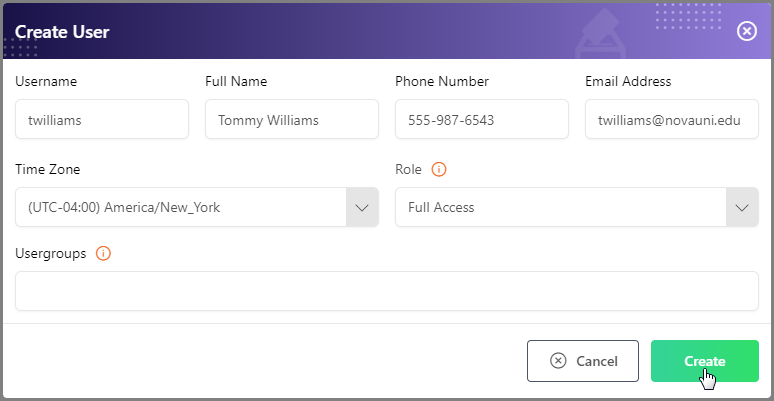Click the Username input field
The width and height of the screenshot is (774, 401).
point(102,119)
